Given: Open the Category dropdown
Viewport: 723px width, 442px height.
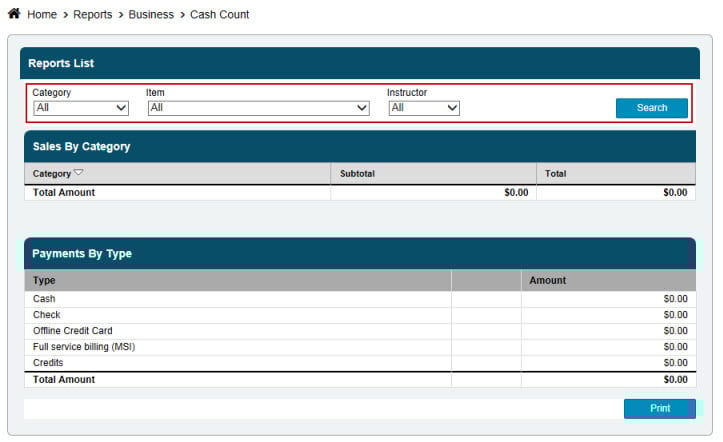Looking at the screenshot, I should 81,108.
